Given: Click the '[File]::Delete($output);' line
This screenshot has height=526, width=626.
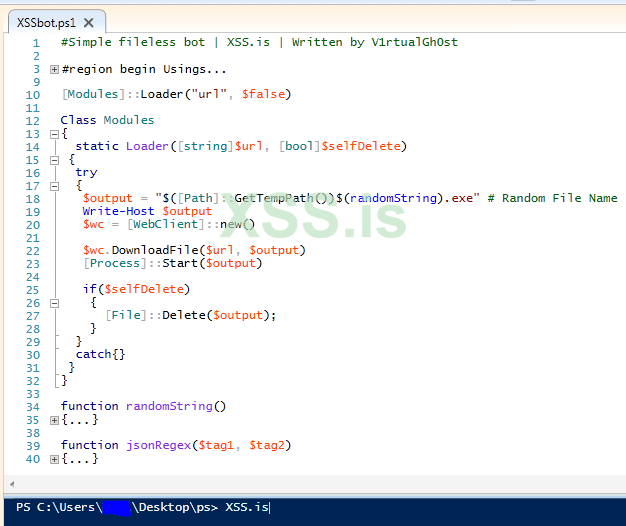Looking at the screenshot, I should pos(191,315).
